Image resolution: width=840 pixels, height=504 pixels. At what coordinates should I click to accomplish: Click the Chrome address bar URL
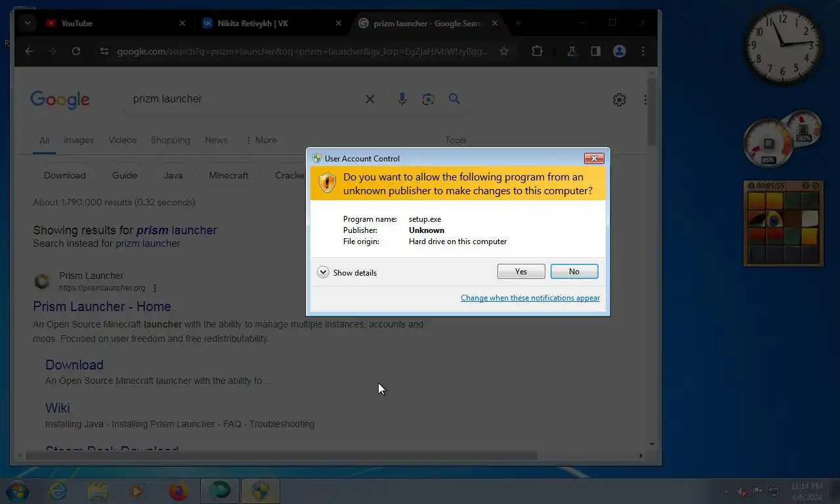tap(303, 51)
